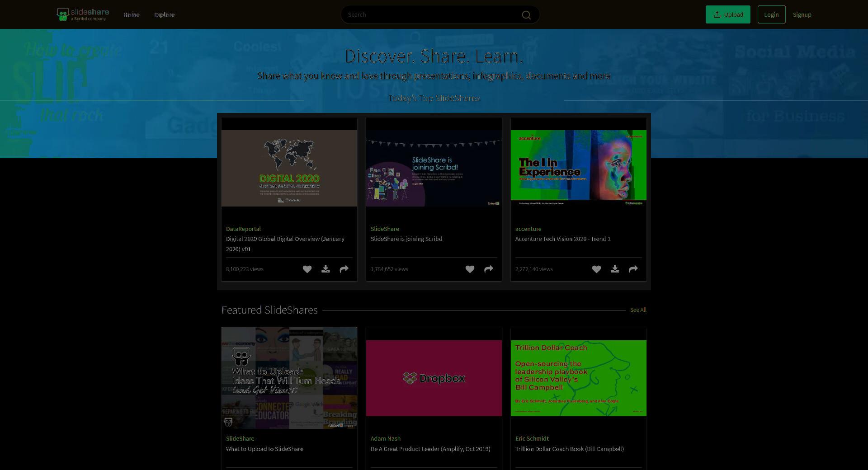The width and height of the screenshot is (868, 470).
Task: Visit SlideShare author link under What to Upload
Action: (x=240, y=439)
